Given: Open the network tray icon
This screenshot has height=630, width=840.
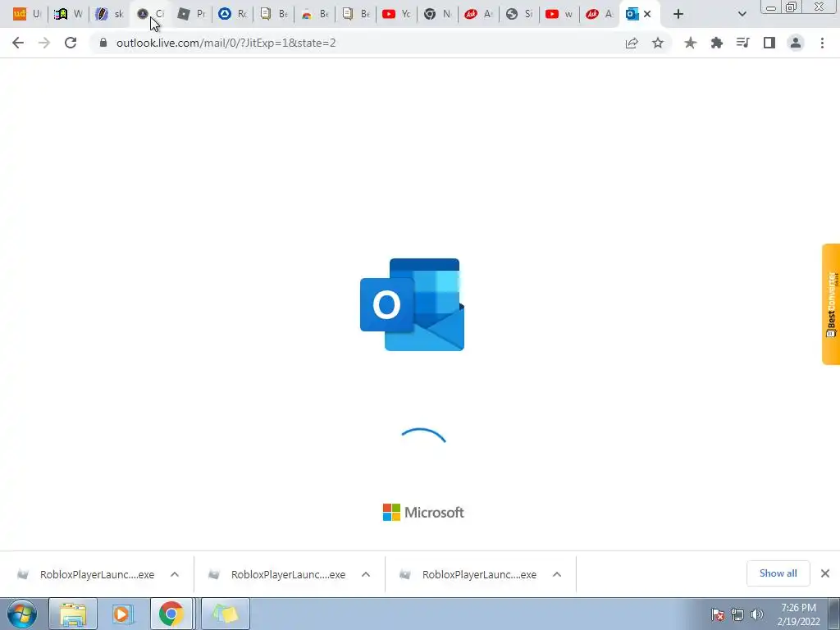Looking at the screenshot, I should (x=737, y=614).
